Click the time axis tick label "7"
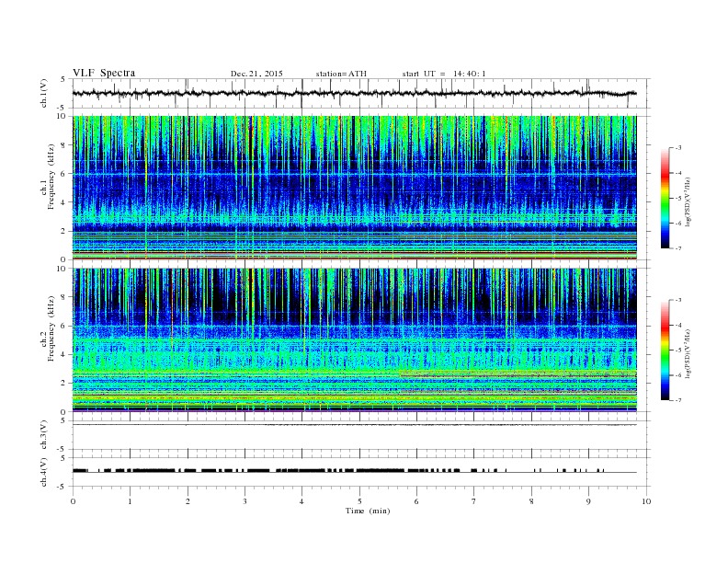728x563 pixels. [474, 501]
